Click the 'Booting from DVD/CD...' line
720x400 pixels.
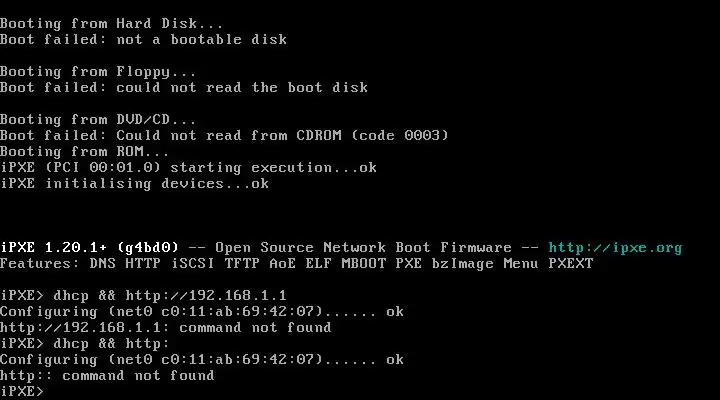coord(98,120)
